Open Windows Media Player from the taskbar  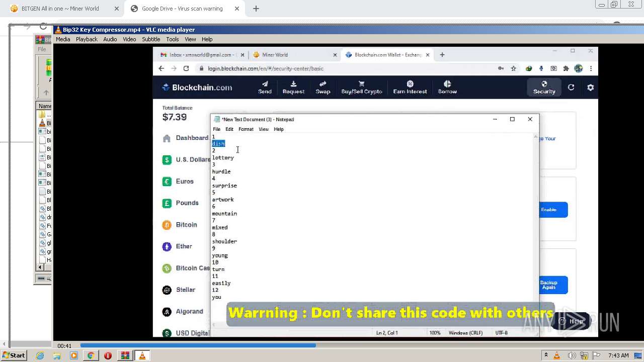tap(74, 355)
